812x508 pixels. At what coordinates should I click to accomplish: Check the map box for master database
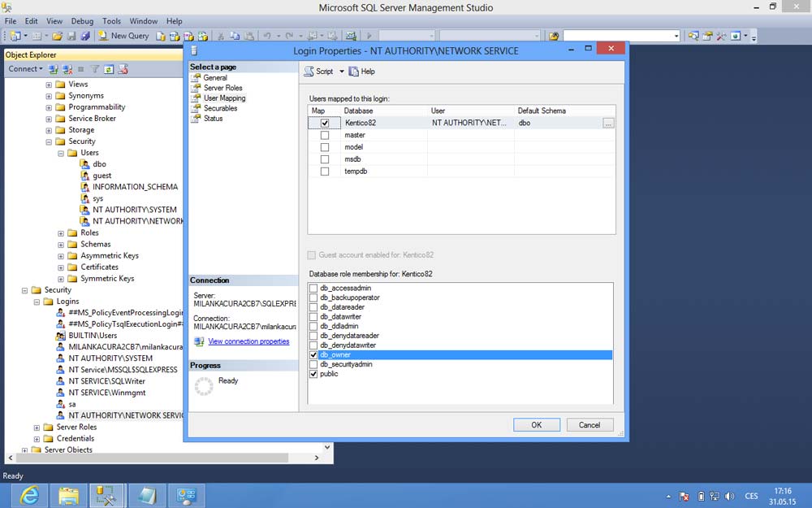point(325,136)
